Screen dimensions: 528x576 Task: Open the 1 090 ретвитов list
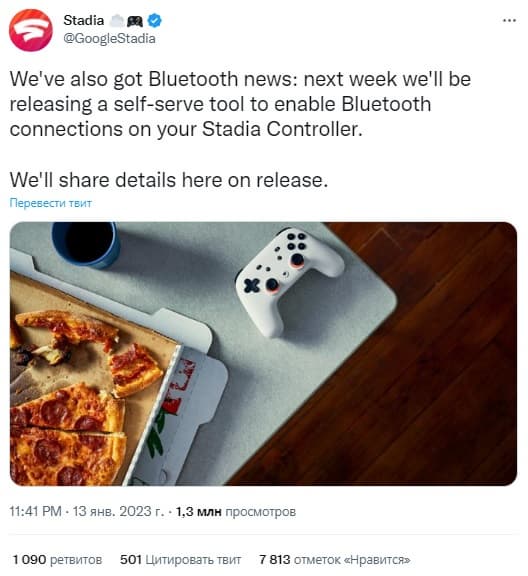(57, 560)
